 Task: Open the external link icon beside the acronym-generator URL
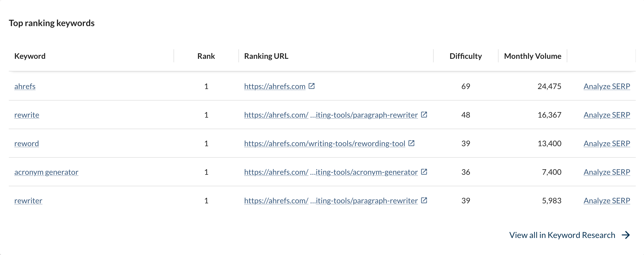(x=424, y=172)
